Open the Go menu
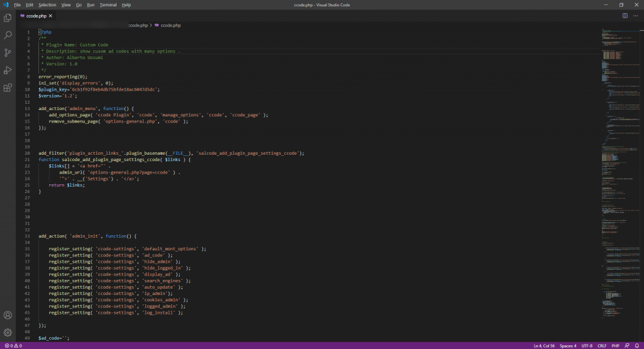The width and height of the screenshot is (644, 349). pyautogui.click(x=79, y=5)
